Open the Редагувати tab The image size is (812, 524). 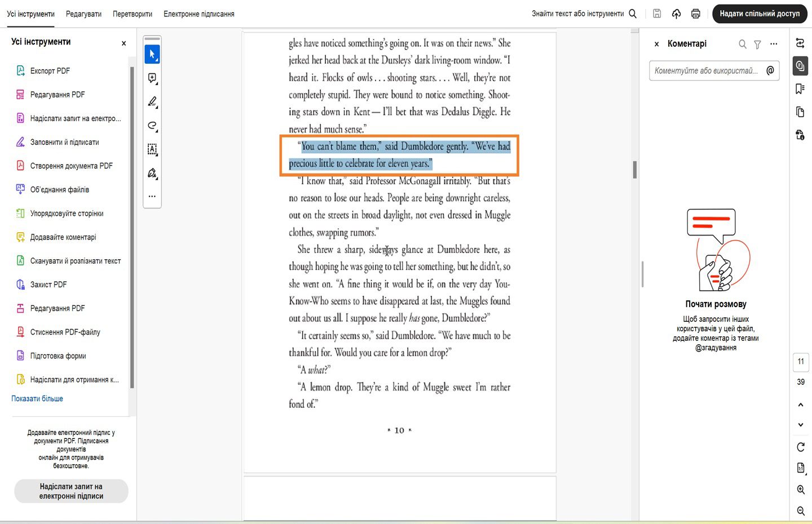tap(83, 14)
